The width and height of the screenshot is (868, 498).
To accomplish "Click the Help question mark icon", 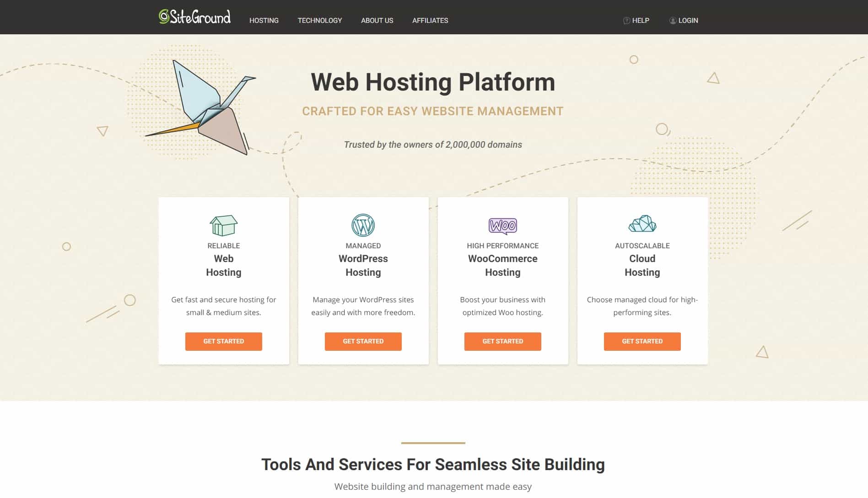I will point(626,21).
